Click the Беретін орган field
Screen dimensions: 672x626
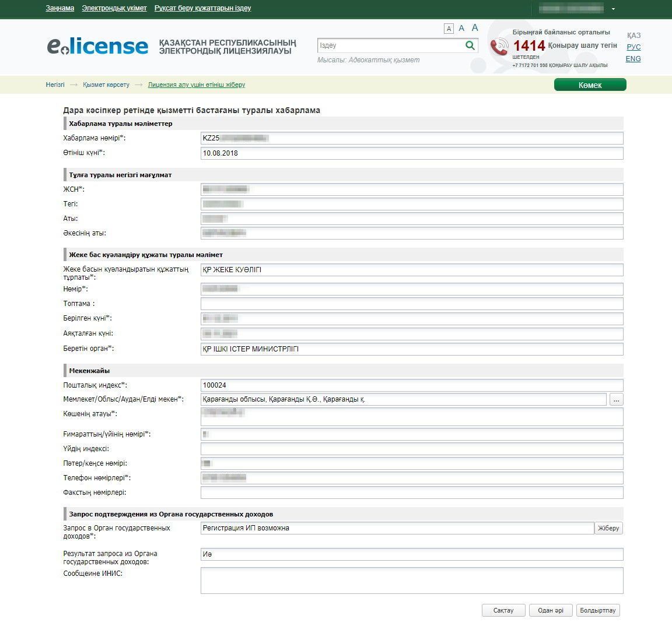click(412, 349)
